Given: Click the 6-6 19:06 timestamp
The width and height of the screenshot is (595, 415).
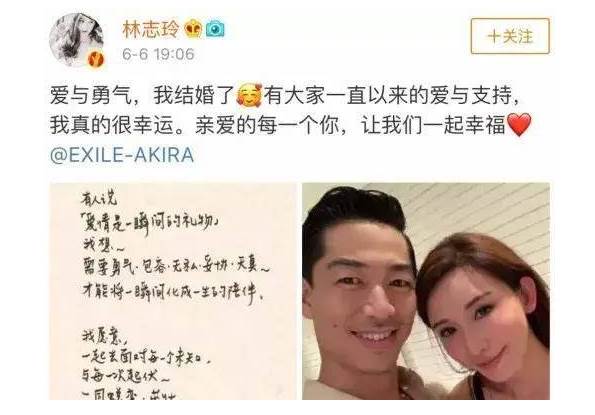Looking at the screenshot, I should 158,54.
